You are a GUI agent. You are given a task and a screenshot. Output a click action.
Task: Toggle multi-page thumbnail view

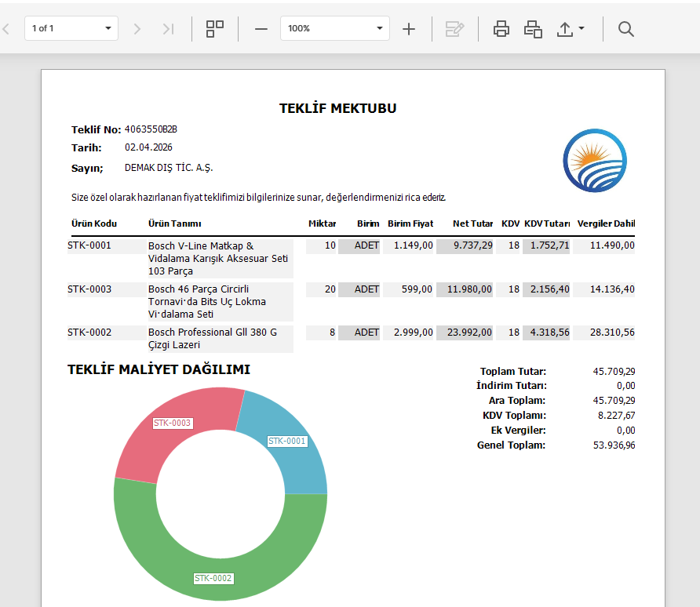[215, 29]
